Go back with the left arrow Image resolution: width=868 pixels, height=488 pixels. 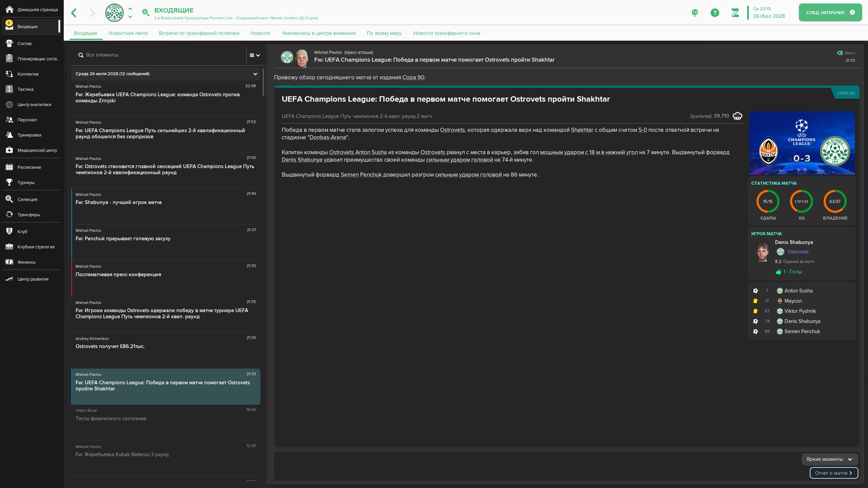(x=74, y=13)
